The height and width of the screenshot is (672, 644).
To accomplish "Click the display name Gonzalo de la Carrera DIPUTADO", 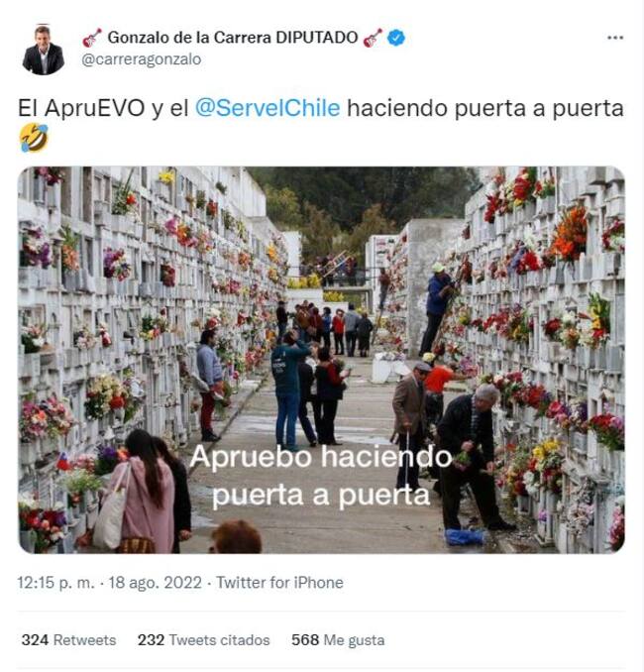I will (x=233, y=38).
